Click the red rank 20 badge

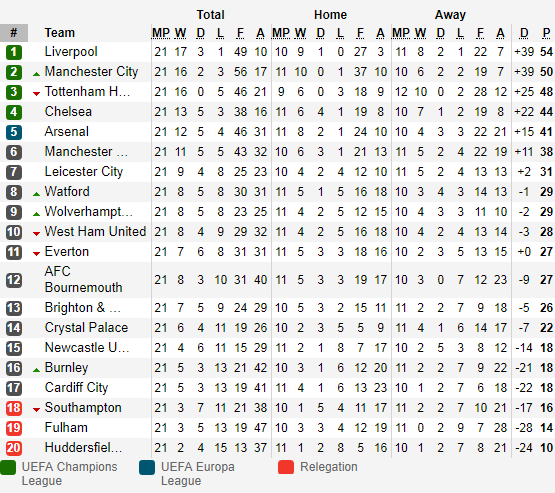click(x=14, y=448)
